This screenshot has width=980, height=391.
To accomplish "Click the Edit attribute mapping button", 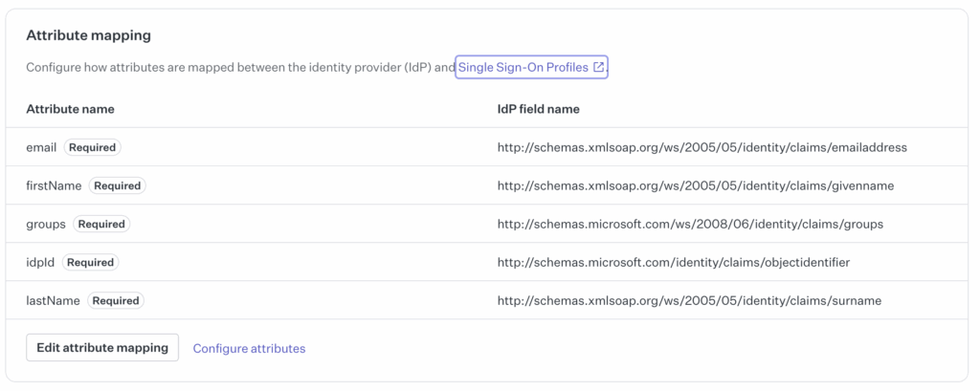I will (x=102, y=347).
